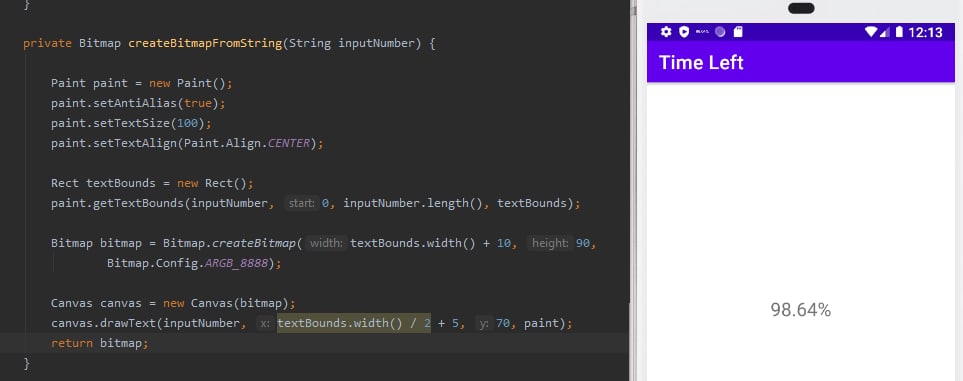This screenshot has height=381, width=963.
Task: Click the 'createBitmapFromString' method name
Action: coord(205,44)
